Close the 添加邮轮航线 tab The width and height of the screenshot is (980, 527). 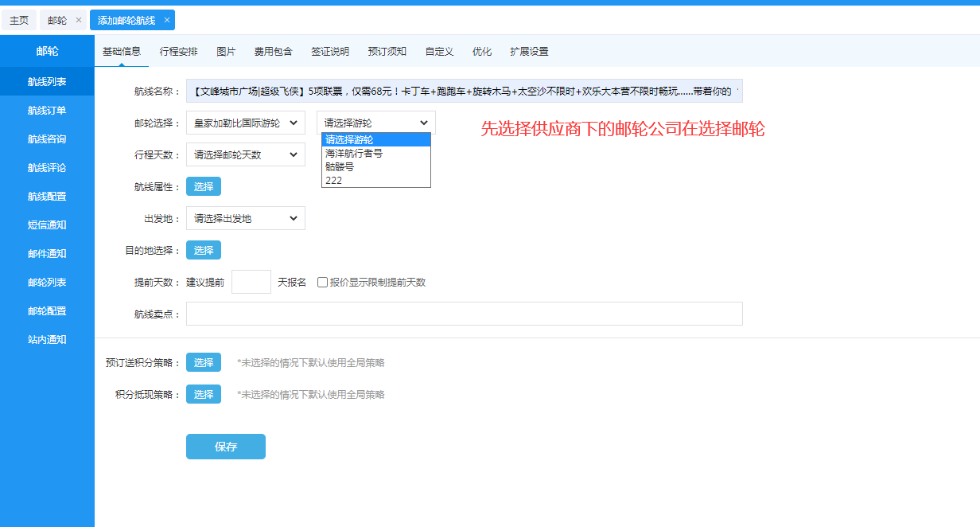click(x=166, y=20)
